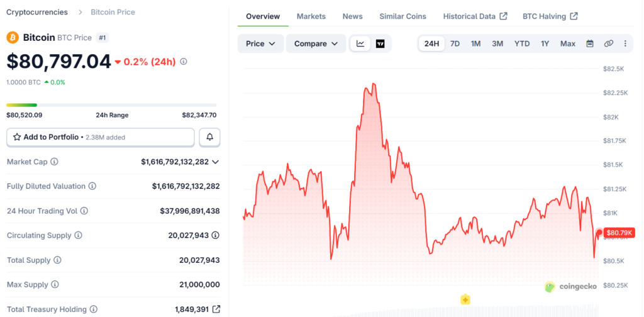This screenshot has width=644, height=317.
Task: Select the 3M time range
Action: click(x=497, y=43)
